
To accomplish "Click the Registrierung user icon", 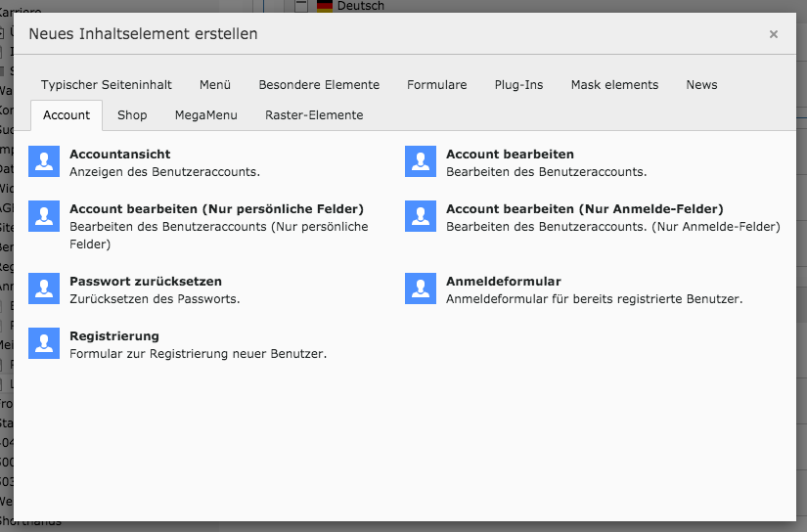I will 44,343.
